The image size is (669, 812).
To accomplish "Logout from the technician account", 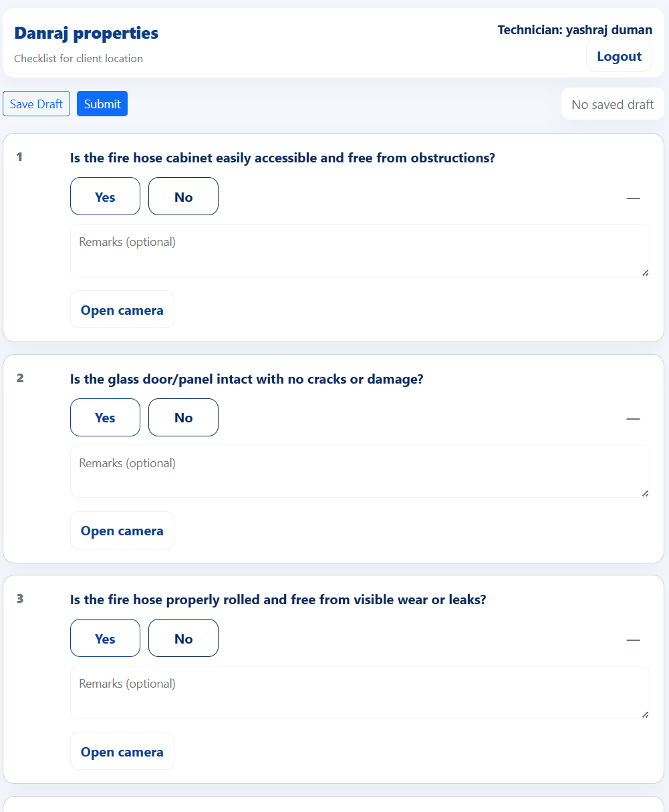I will [619, 55].
